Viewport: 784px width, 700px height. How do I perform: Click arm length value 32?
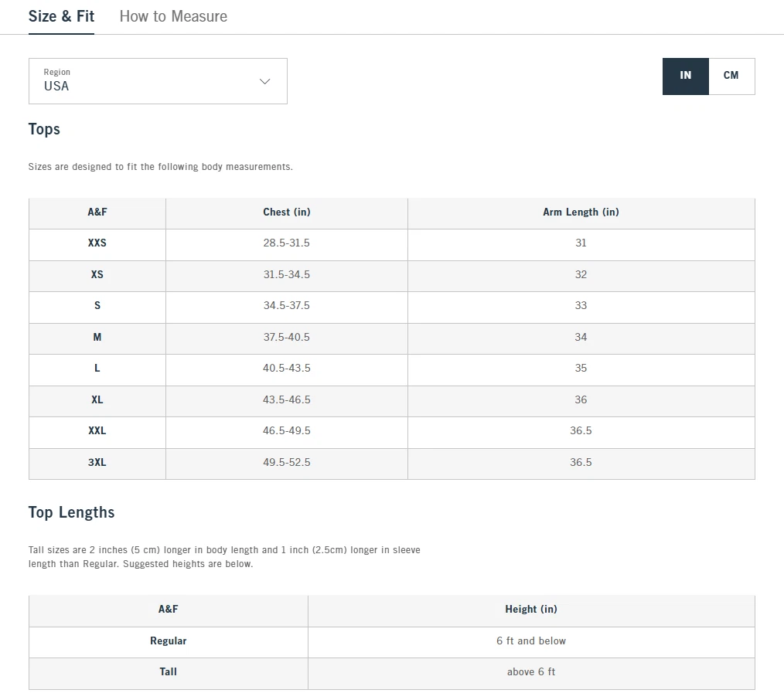click(581, 274)
